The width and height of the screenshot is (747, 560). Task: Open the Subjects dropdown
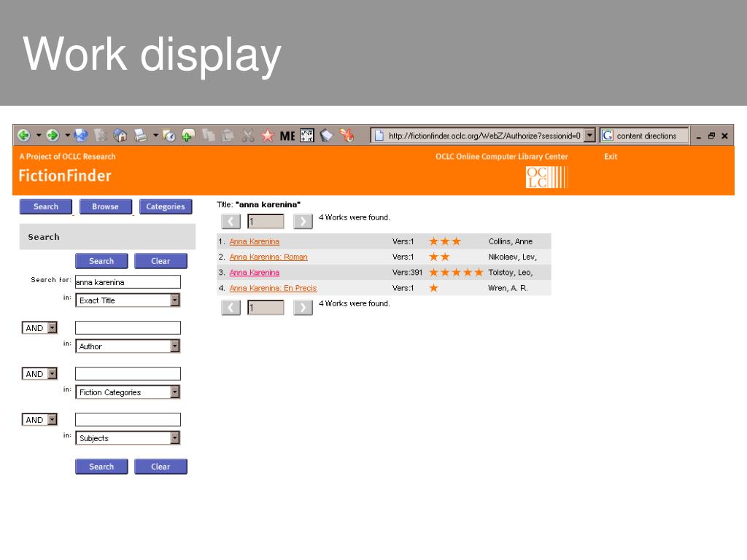tap(128, 438)
